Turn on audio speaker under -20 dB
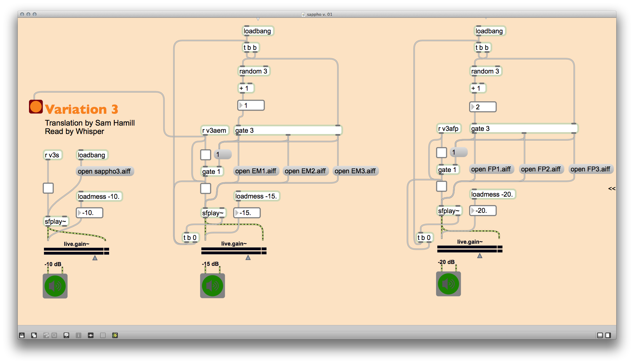Viewport: 634px width, 364px height. click(449, 284)
